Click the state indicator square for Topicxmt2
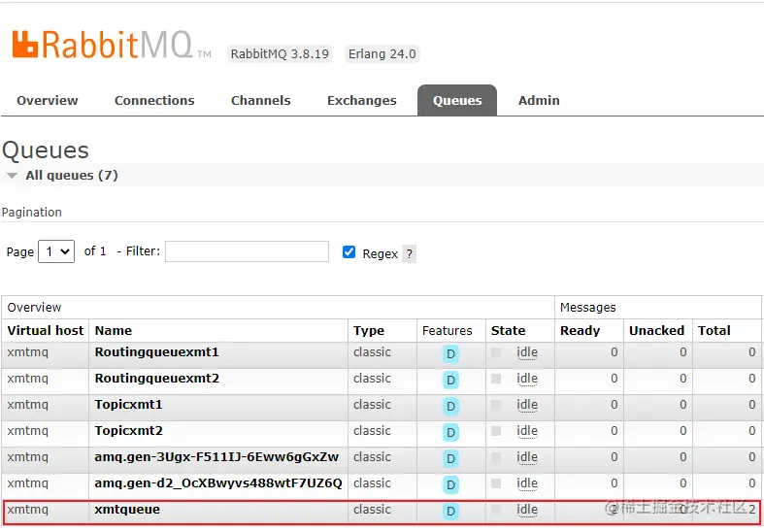Screen dimensions: 764x532 click(496, 431)
